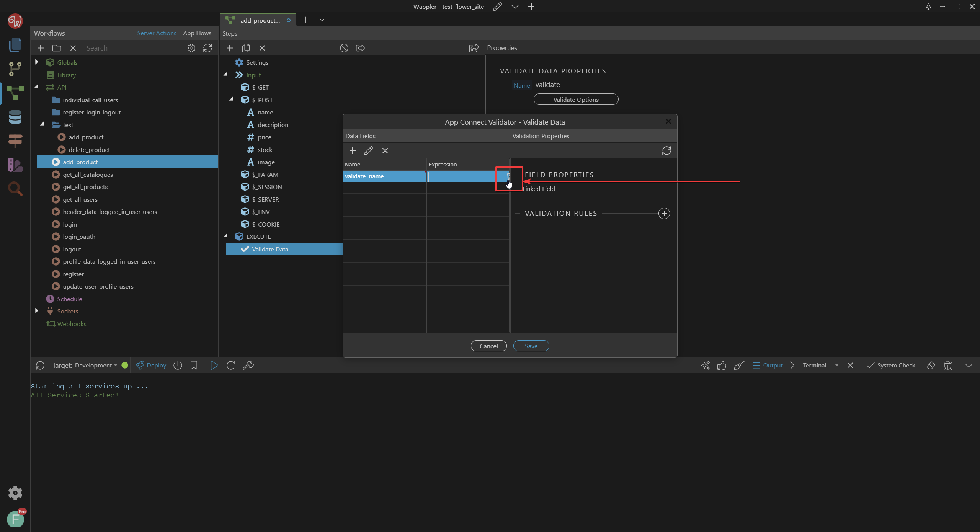
Task: Clear output with eraser icon
Action: pos(931,366)
